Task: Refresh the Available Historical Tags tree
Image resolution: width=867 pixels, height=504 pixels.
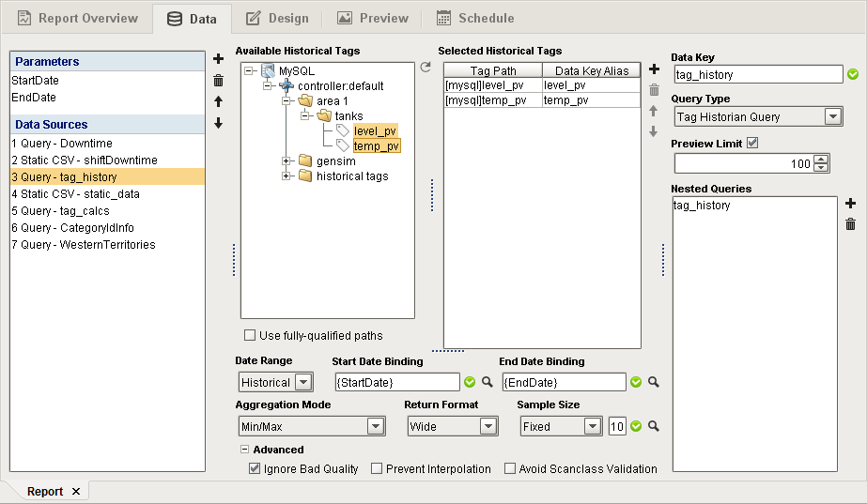Action: coord(426,67)
